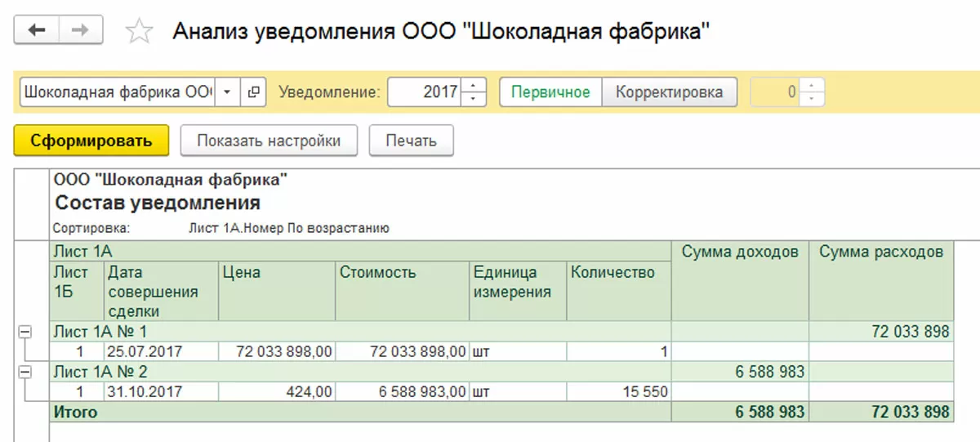Click the back navigation arrow
Image resolution: width=980 pixels, height=442 pixels.
click(x=37, y=30)
